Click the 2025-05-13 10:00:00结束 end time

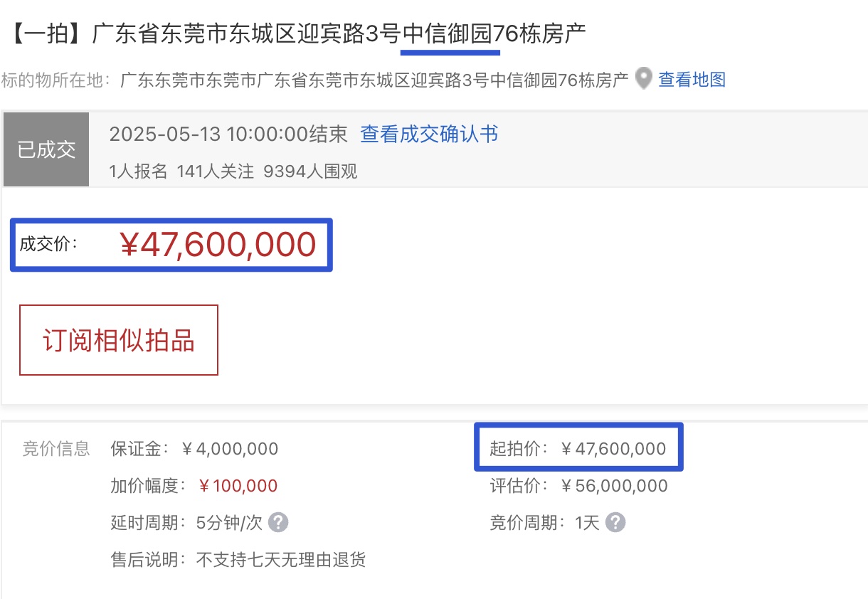[228, 134]
